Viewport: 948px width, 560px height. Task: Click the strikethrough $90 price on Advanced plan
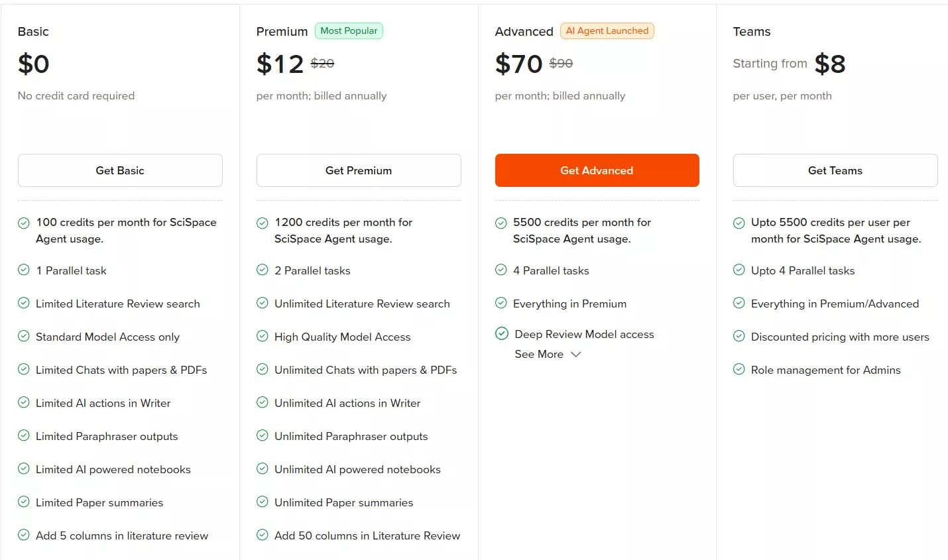pyautogui.click(x=560, y=64)
